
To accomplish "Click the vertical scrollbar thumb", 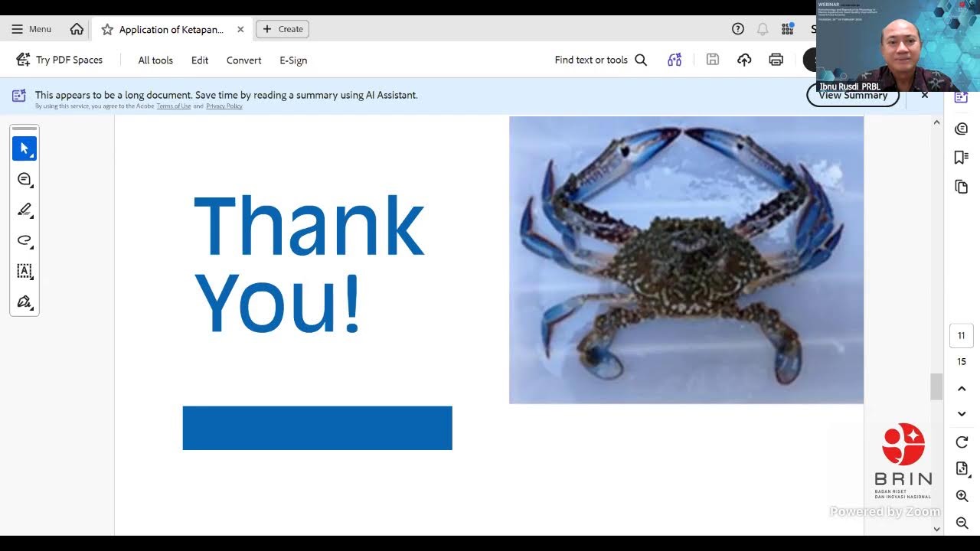I will (x=936, y=386).
